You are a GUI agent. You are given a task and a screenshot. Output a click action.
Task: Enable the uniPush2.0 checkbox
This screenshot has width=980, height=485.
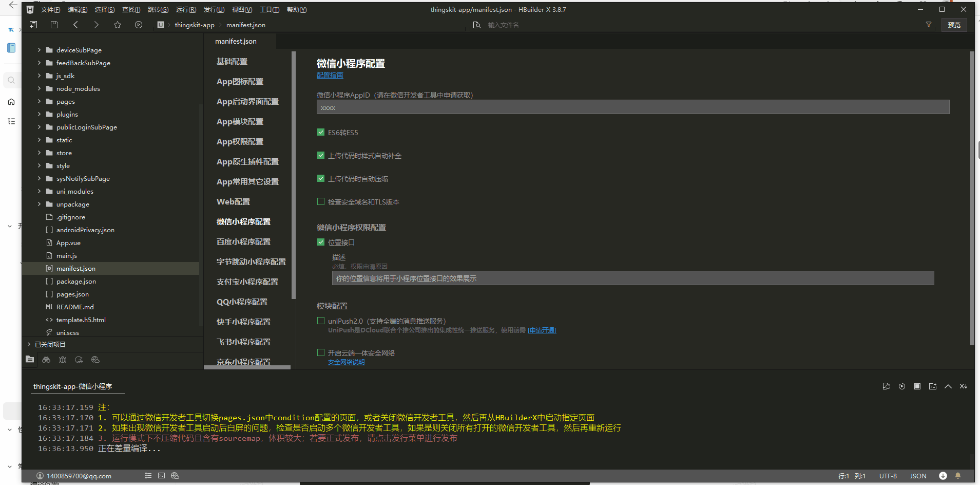321,321
